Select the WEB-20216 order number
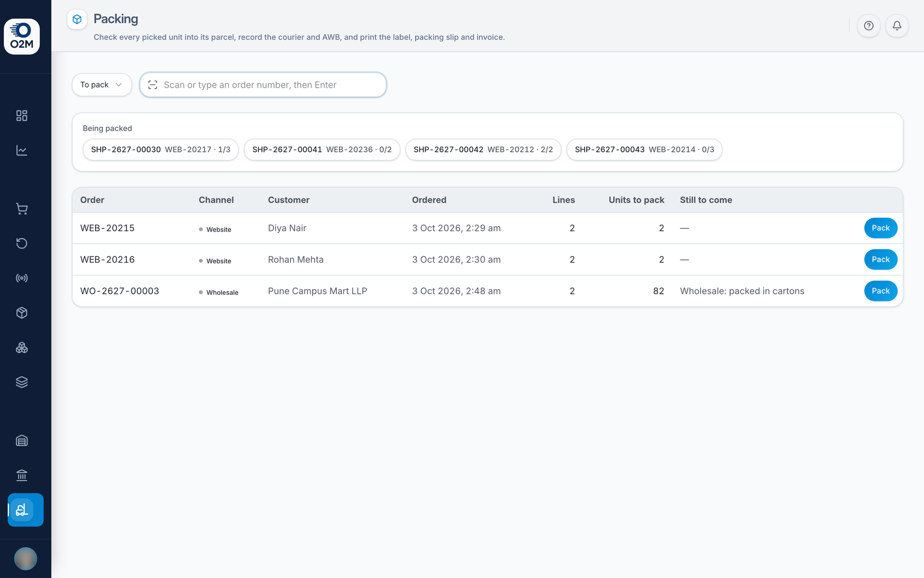Image resolution: width=924 pixels, height=578 pixels. click(107, 260)
